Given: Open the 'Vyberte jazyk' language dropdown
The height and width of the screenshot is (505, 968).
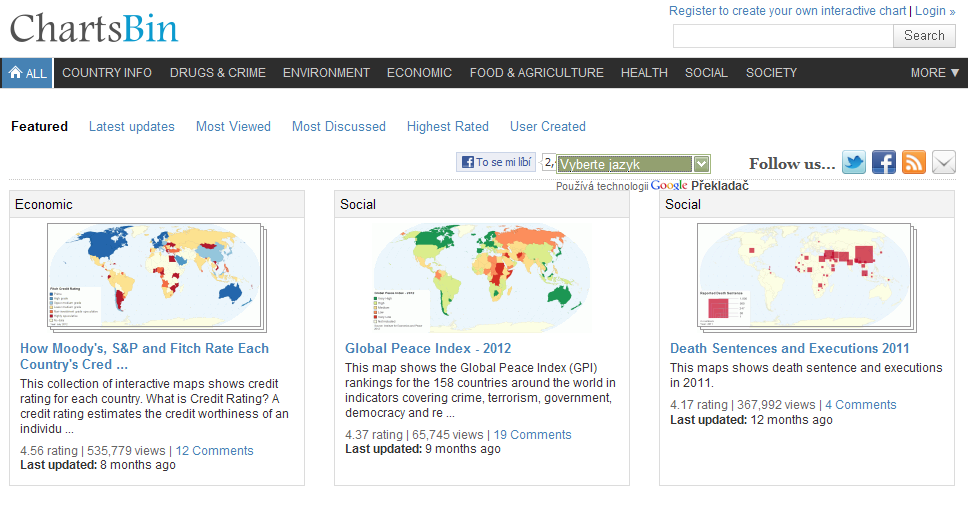Looking at the screenshot, I should (x=633, y=164).
